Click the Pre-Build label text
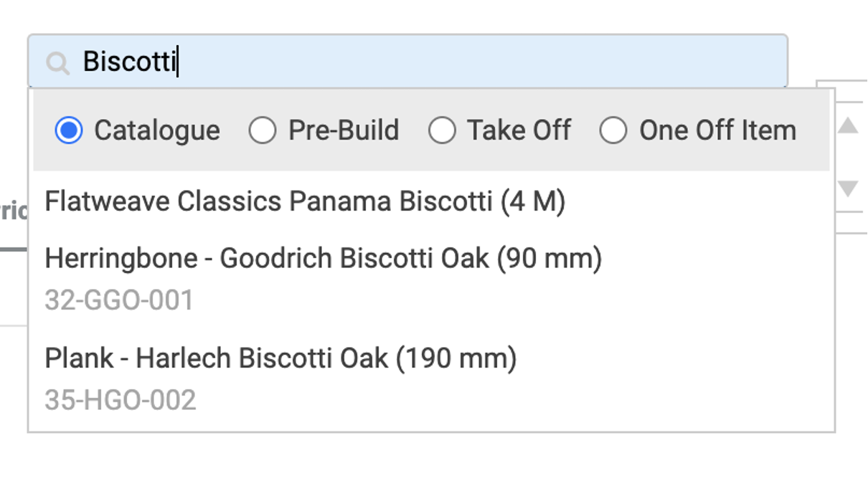This screenshot has height=486, width=868. point(344,130)
